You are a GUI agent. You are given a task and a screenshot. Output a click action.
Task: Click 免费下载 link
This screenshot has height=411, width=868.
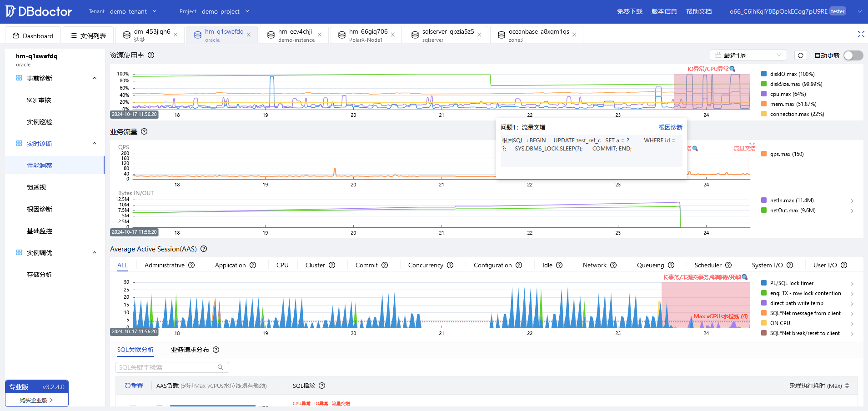[x=629, y=11]
